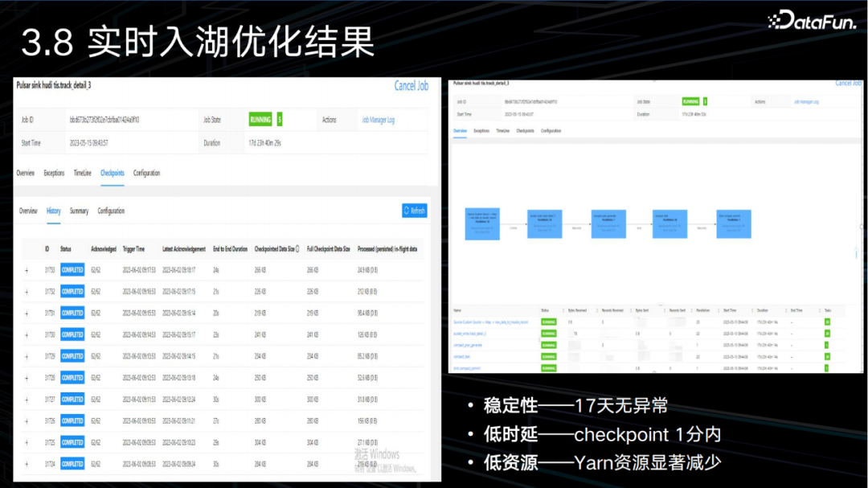Screen dimensions: 868x488
Task: Expand the plus sign for checkpoint 31724
Action: pos(27,464)
